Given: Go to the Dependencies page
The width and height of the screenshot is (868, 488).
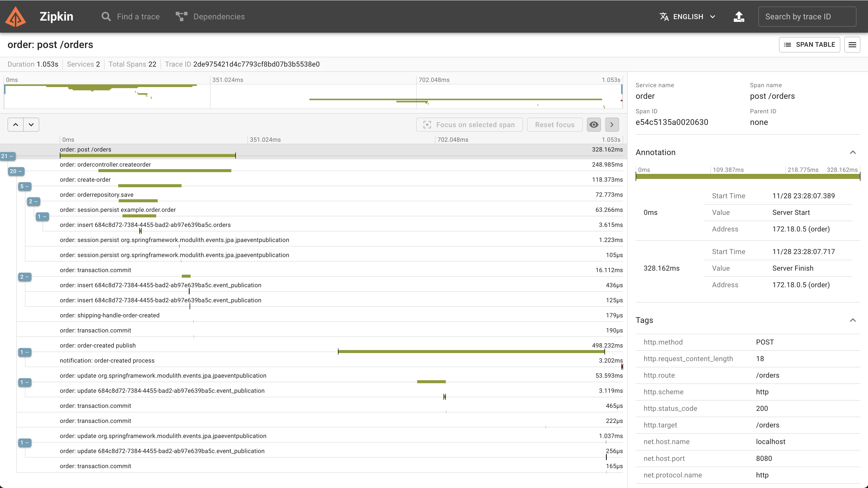Looking at the screenshot, I should pyautogui.click(x=210, y=17).
